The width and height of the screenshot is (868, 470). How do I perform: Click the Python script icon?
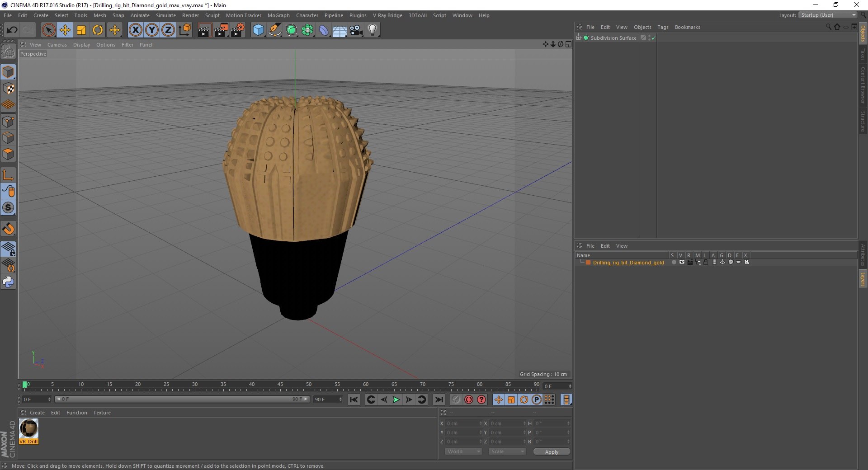pos(8,282)
